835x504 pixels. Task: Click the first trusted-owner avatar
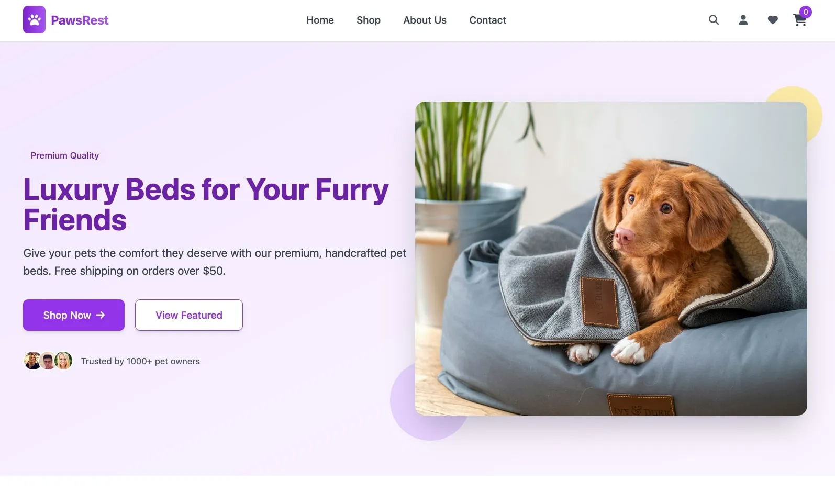point(32,361)
